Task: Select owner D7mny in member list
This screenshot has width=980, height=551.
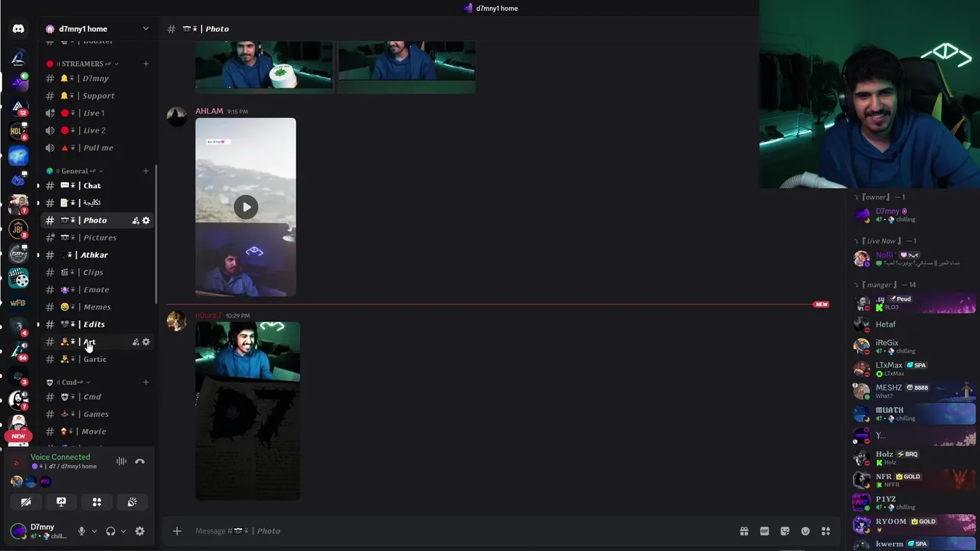Action: 915,215
